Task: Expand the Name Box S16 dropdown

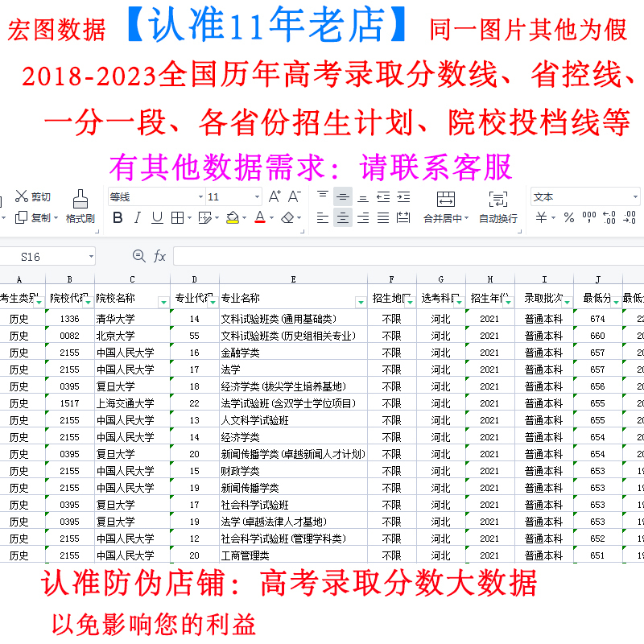Action: pyautogui.click(x=91, y=257)
